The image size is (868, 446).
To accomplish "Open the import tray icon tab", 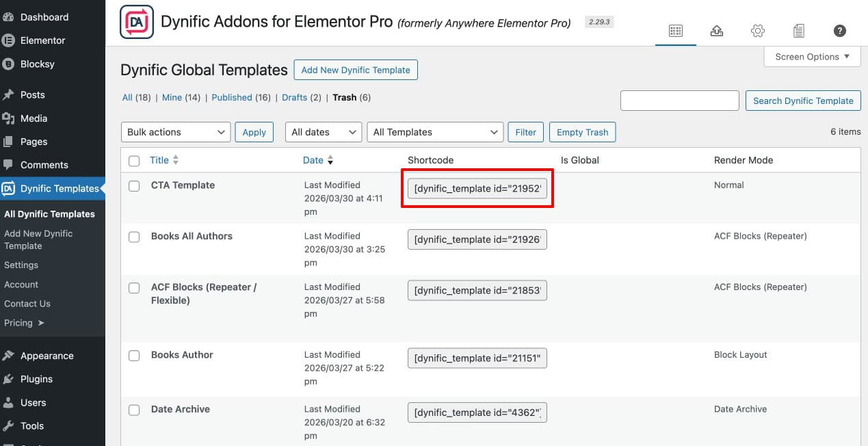I will 717,31.
